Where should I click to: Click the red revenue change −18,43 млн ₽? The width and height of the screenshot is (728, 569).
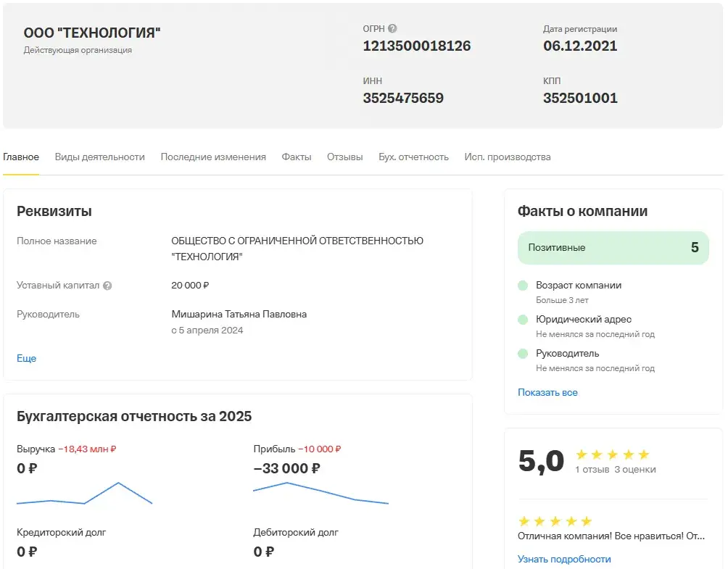(87, 449)
